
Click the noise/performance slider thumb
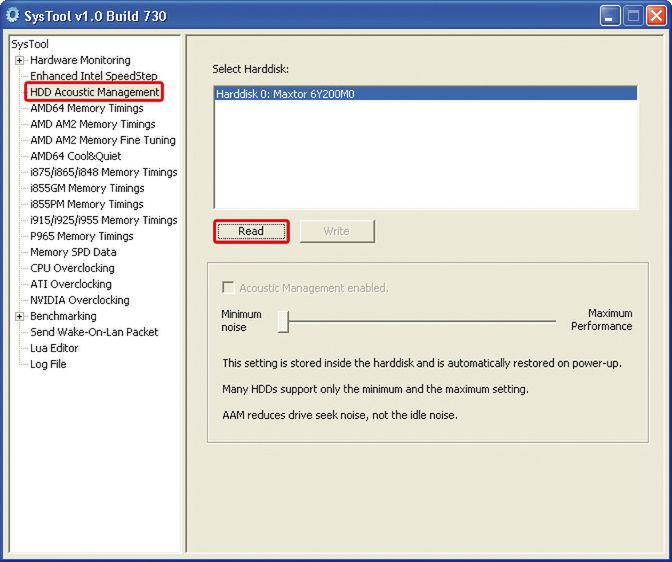point(283,322)
